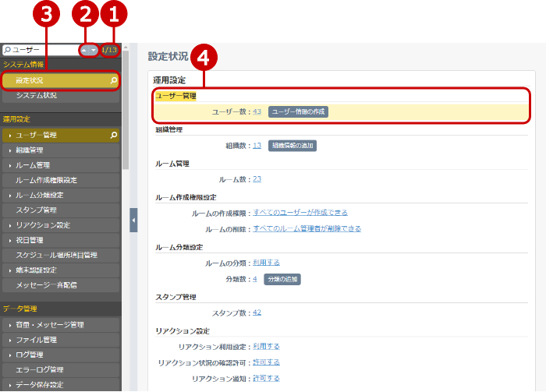This screenshot has height=392, width=546.
Task: Click すべてのルーム管理者が削除できる link
Action: 307,228
